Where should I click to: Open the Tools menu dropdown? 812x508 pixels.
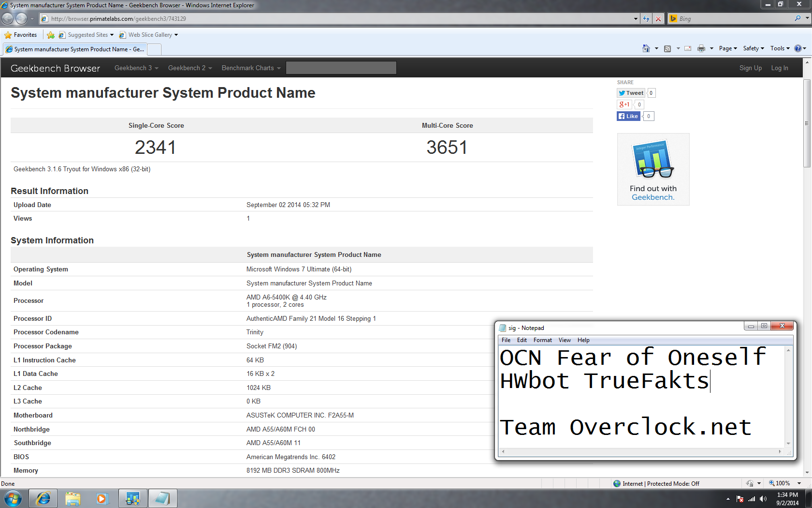(x=780, y=48)
